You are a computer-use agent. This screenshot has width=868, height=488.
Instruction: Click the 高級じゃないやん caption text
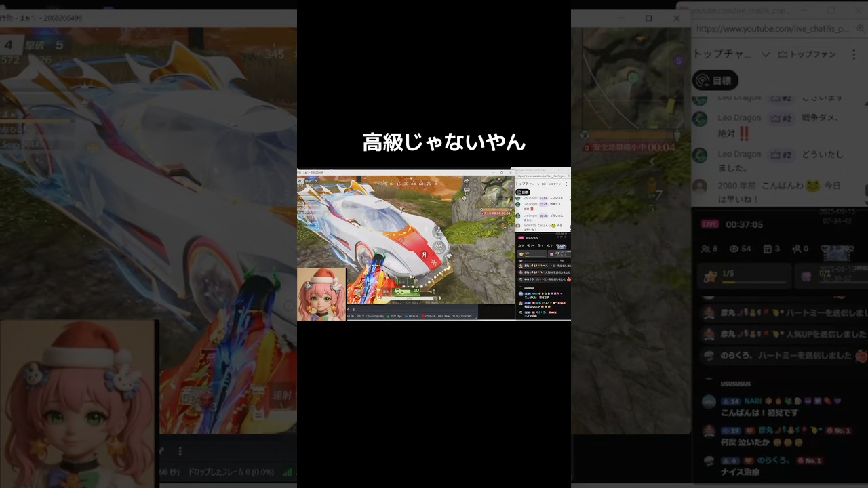tap(443, 143)
